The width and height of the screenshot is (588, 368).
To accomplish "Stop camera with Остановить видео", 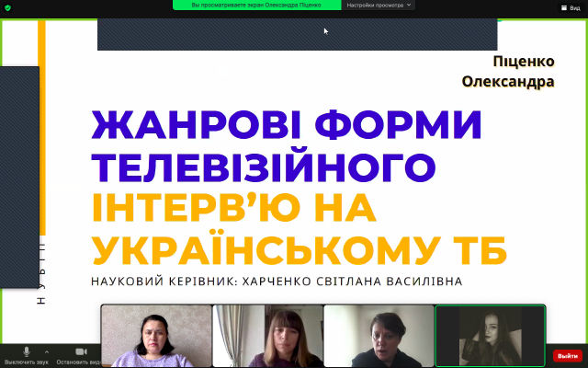I will (79, 356).
